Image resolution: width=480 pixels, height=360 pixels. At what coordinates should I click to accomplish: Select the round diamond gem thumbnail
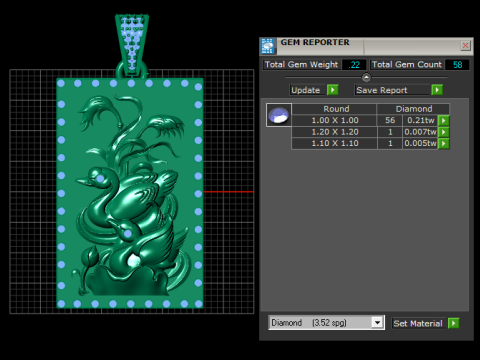(x=279, y=115)
